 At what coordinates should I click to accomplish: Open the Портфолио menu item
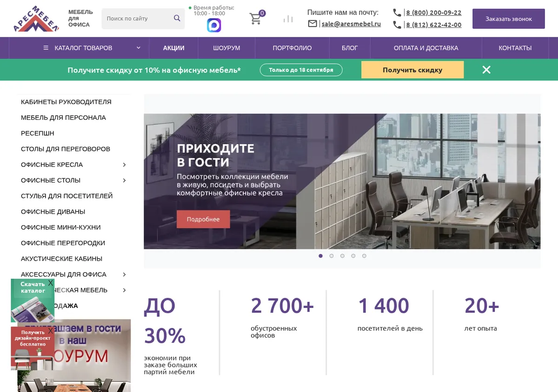point(292,48)
